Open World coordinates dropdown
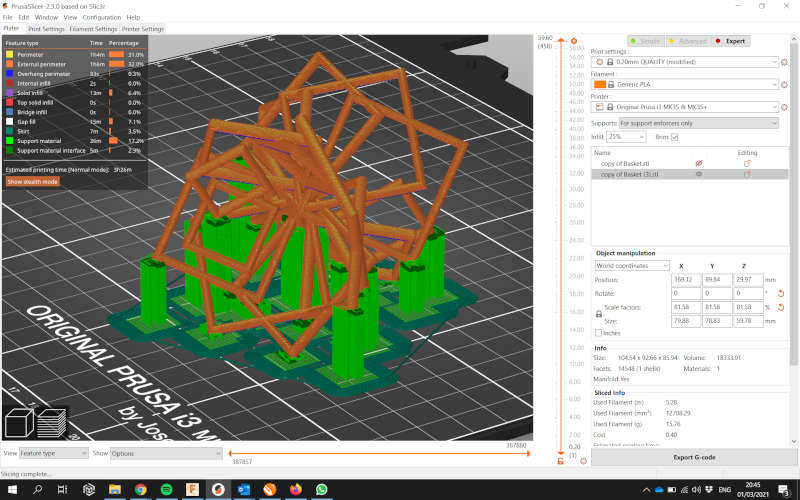The image size is (800, 500). [632, 266]
